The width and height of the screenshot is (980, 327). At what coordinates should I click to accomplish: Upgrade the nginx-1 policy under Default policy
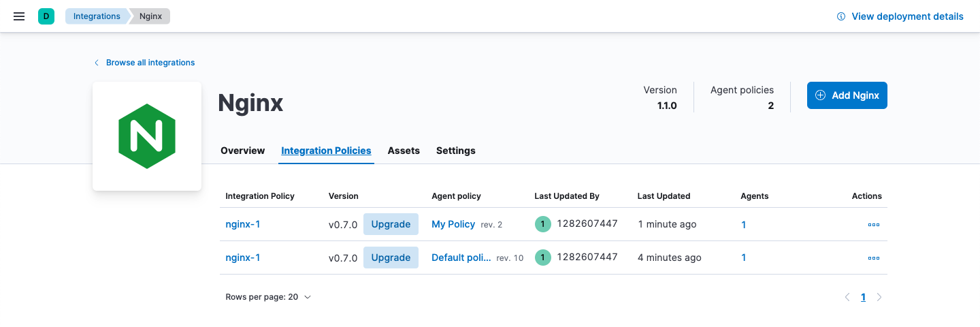[391, 258]
